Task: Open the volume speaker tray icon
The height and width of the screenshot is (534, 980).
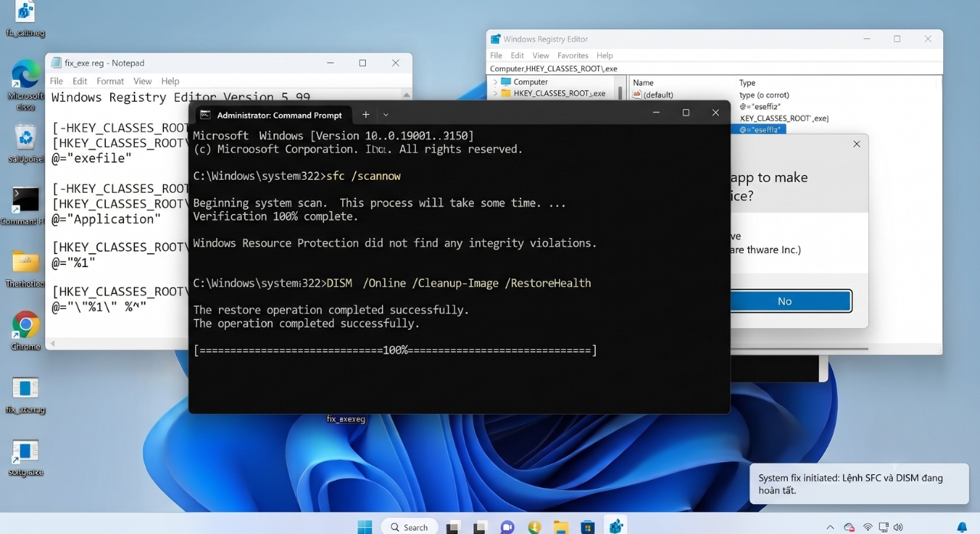Action: click(x=898, y=527)
